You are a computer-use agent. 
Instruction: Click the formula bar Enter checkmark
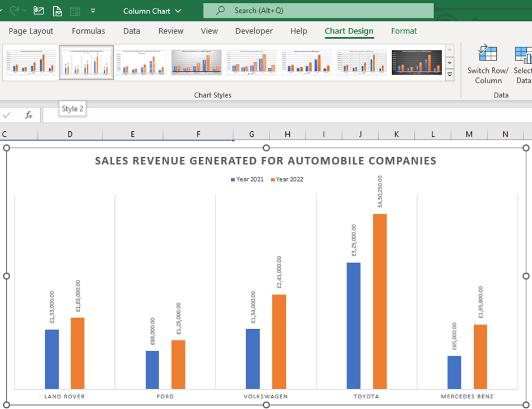click(6, 115)
